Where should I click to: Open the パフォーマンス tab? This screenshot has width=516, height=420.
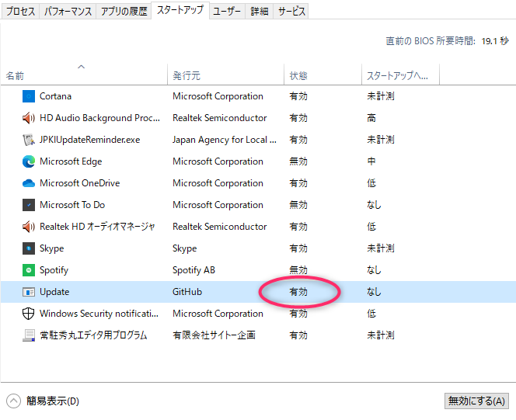pos(68,12)
